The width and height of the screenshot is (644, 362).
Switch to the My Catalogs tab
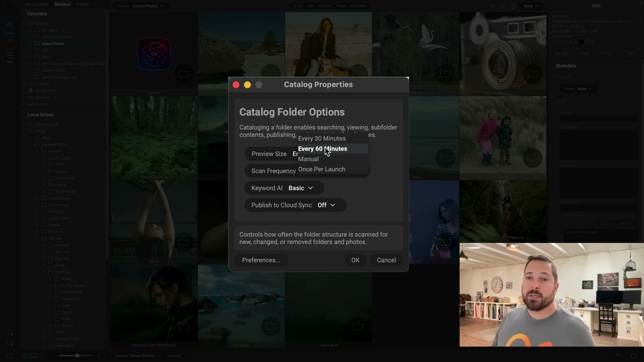click(37, 4)
